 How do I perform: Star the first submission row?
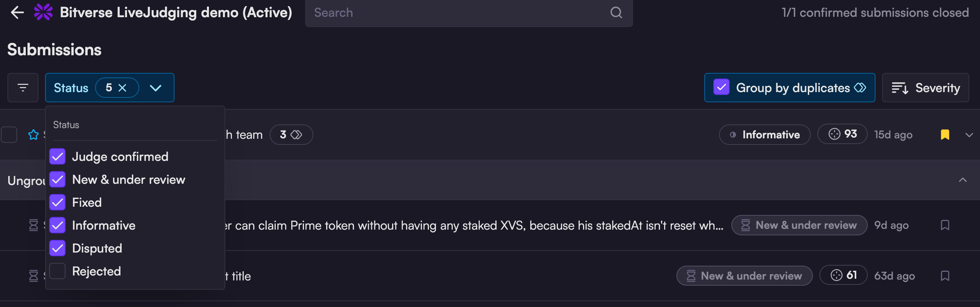click(x=34, y=135)
